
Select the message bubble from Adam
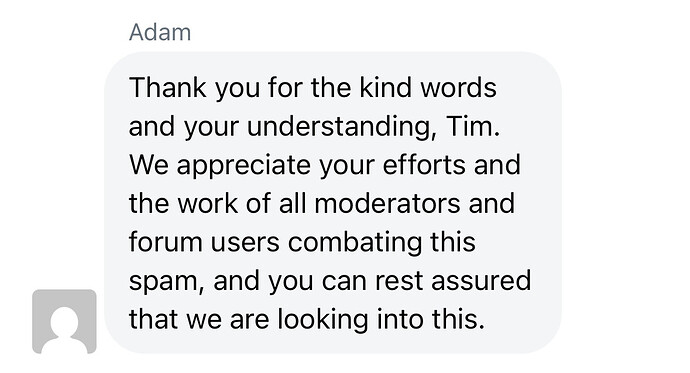pos(333,203)
